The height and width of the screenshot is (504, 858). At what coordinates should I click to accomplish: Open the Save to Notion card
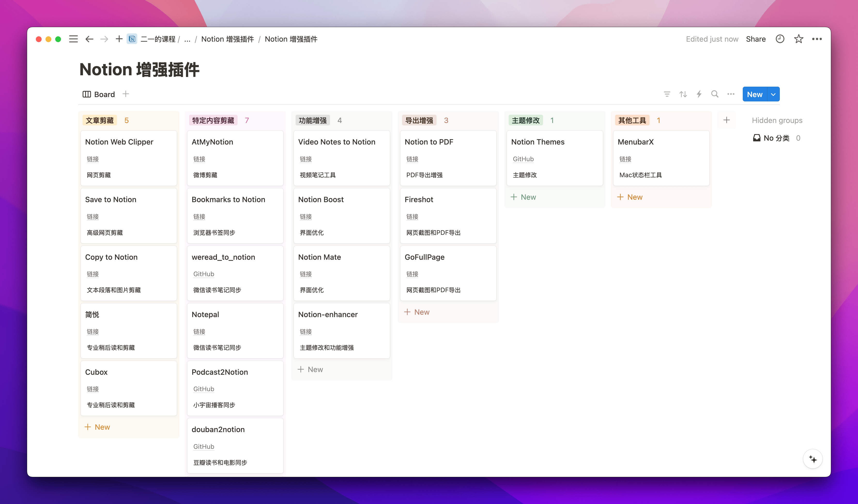tap(129, 215)
